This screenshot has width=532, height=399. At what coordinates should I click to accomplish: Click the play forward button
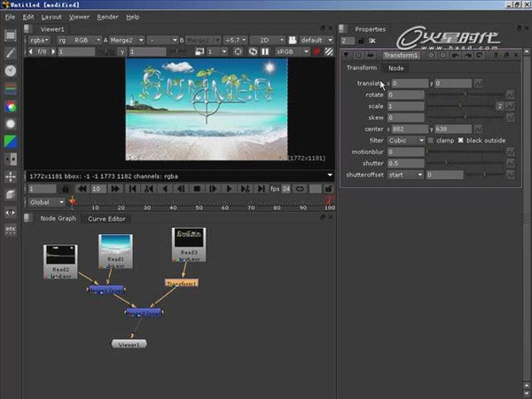coord(228,189)
